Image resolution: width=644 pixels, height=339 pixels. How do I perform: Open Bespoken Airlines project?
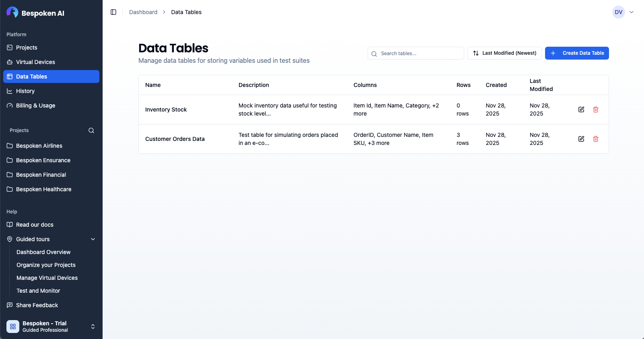[x=51, y=146]
